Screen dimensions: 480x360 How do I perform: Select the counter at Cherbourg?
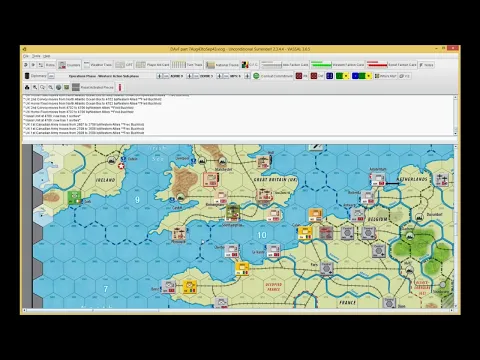(231, 251)
